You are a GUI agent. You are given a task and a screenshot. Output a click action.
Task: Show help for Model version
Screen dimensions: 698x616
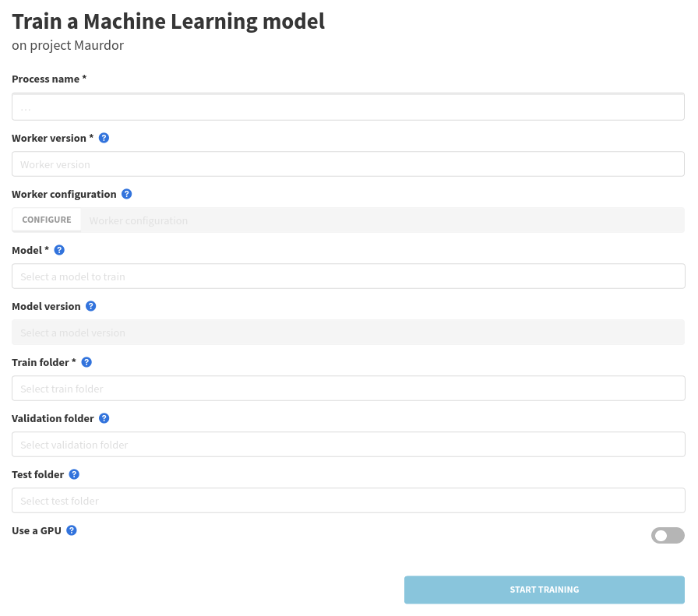click(90, 306)
